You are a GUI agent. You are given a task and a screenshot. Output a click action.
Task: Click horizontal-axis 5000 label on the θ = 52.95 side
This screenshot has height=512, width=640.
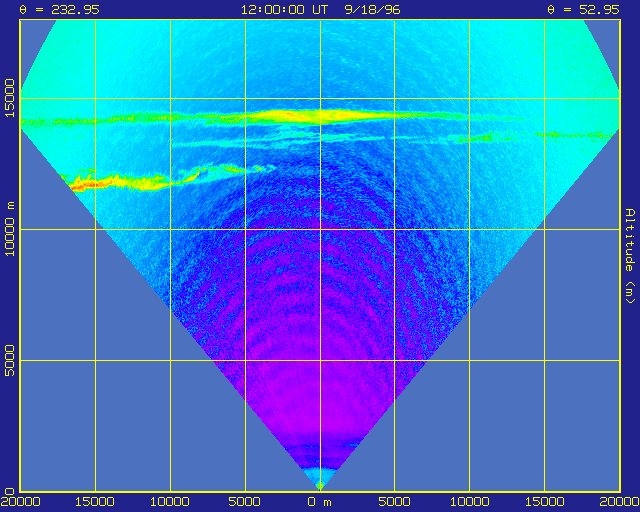[x=395, y=502]
